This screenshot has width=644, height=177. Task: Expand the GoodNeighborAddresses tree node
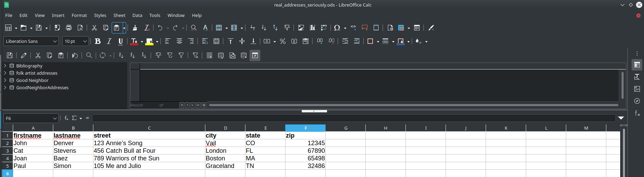(x=5, y=87)
